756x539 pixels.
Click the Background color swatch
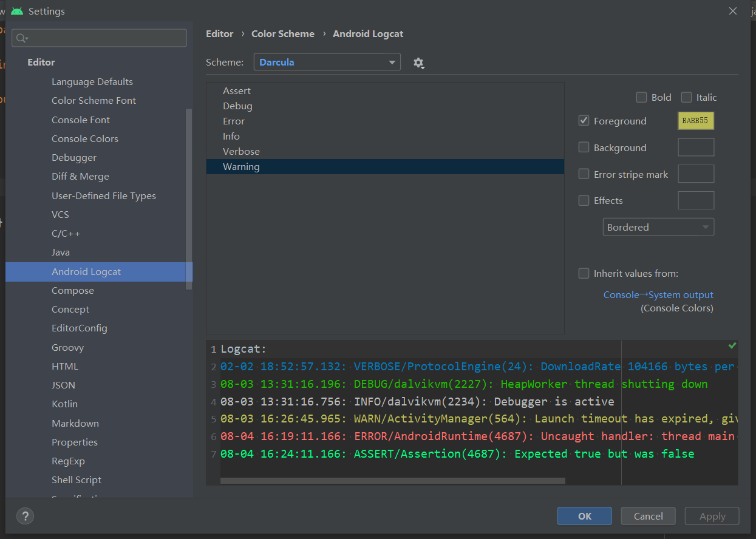696,147
